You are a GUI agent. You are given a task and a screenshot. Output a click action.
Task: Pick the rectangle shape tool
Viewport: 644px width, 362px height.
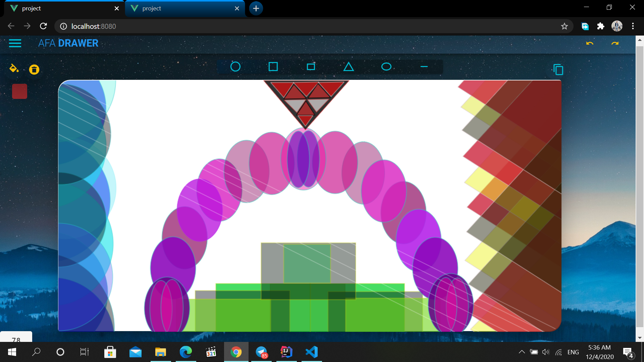coord(311,66)
